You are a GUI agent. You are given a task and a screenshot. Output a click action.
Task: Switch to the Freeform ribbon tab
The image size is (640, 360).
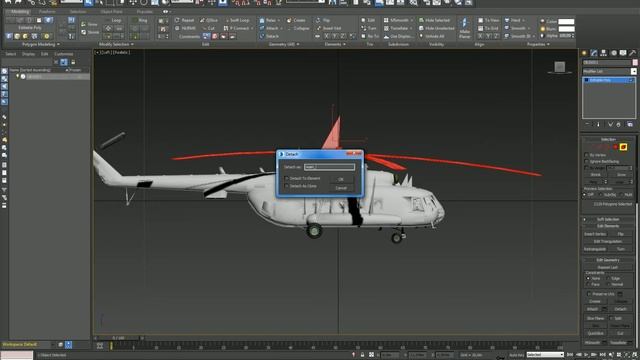(47, 11)
